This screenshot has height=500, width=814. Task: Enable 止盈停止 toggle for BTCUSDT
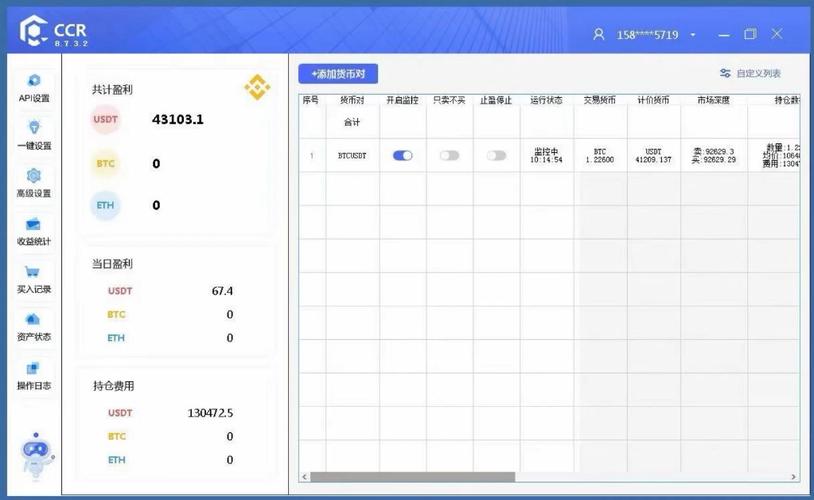(x=496, y=156)
